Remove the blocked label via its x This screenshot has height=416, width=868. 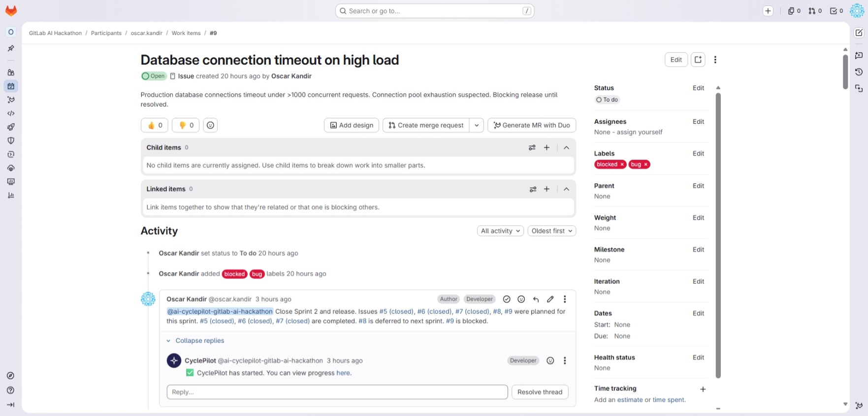pyautogui.click(x=622, y=165)
